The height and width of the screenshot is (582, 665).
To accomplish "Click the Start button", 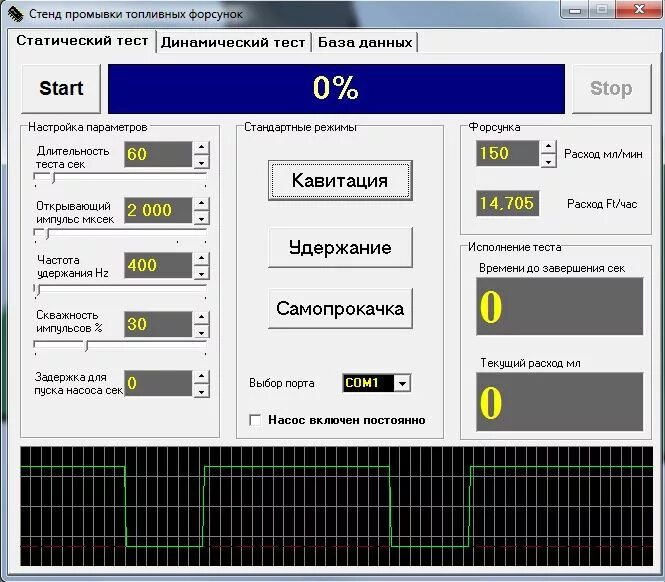I will (x=61, y=88).
